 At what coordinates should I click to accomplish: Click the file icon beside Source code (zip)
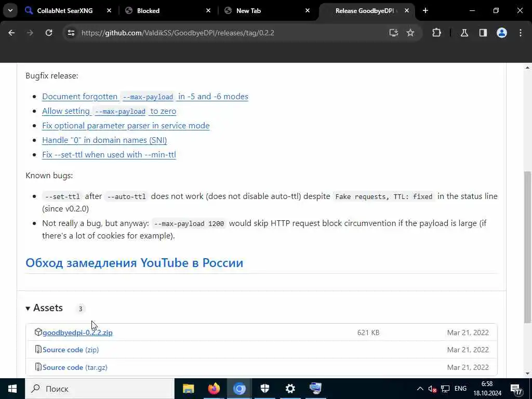point(38,350)
